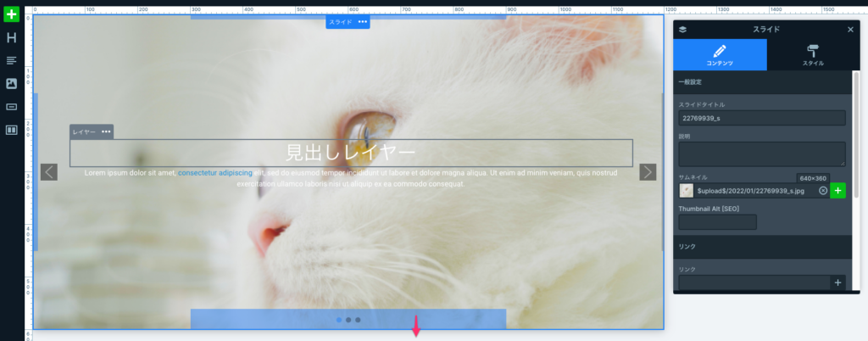The height and width of the screenshot is (341, 868).
Task: Click green plus to choose thumbnail
Action: pyautogui.click(x=837, y=191)
